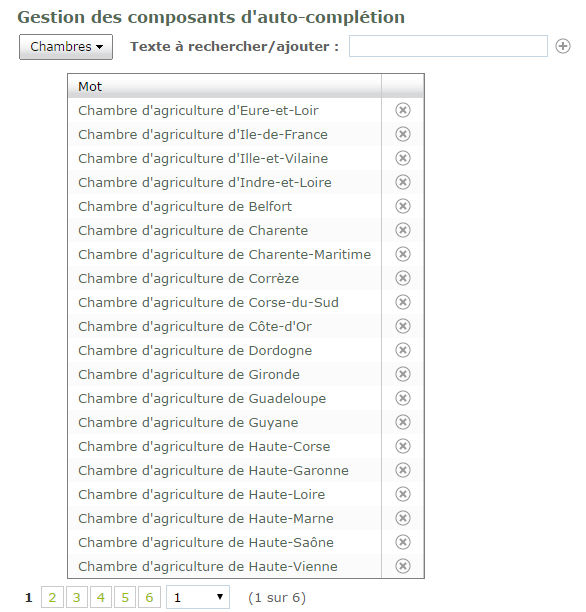Delete Chambre d'agriculture de Belfort
The image size is (586, 612).
[x=403, y=206]
